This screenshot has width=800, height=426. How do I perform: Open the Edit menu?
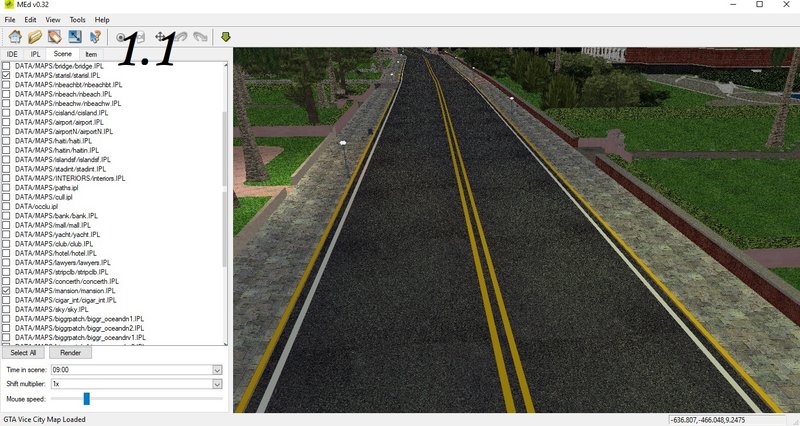[x=30, y=20]
